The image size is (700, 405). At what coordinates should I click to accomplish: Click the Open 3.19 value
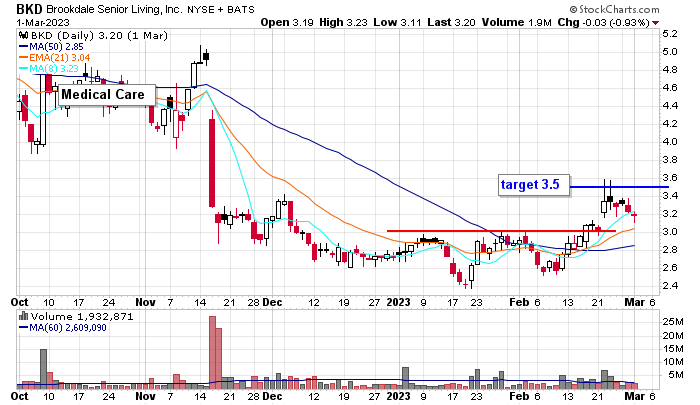tap(287, 22)
